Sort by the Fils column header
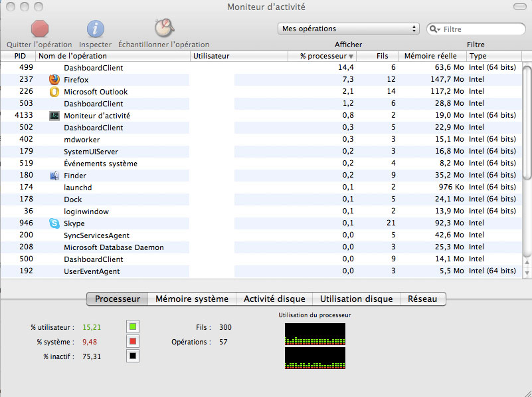The height and width of the screenshot is (397, 532). (377, 56)
